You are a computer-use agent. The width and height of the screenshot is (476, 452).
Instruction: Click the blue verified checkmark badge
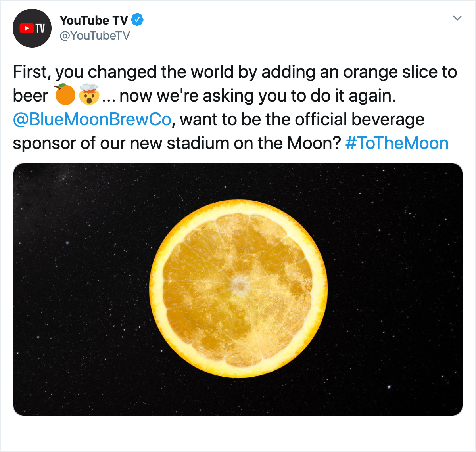pos(137,20)
